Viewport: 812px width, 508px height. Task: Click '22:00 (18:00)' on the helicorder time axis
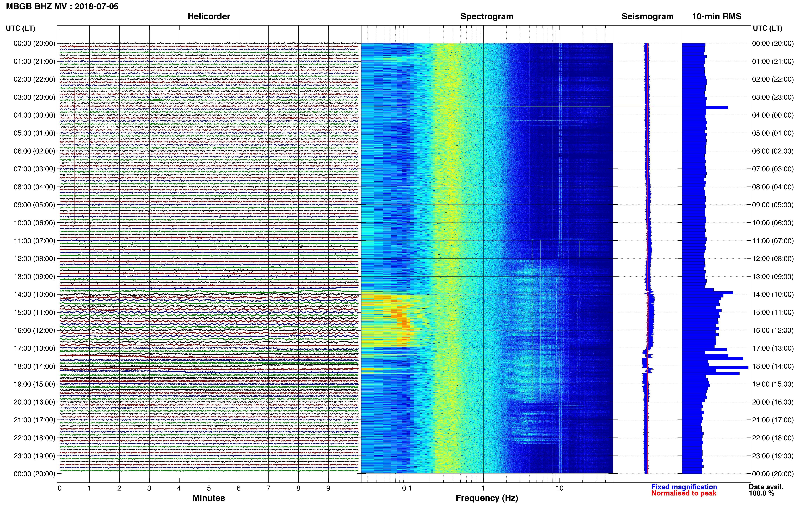pyautogui.click(x=34, y=438)
